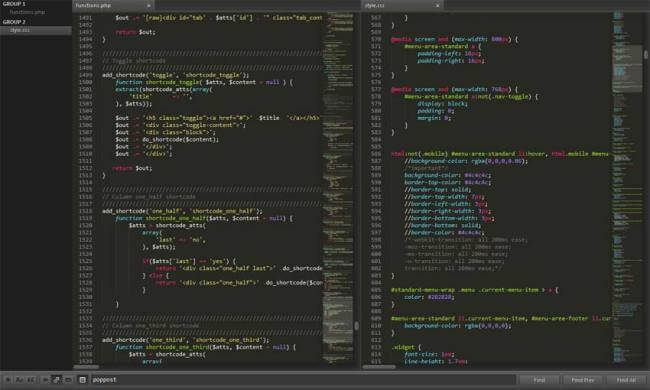This screenshot has height=390, width=650.
Task: Select GROUP 2 header in sidebar
Action: tap(15, 22)
